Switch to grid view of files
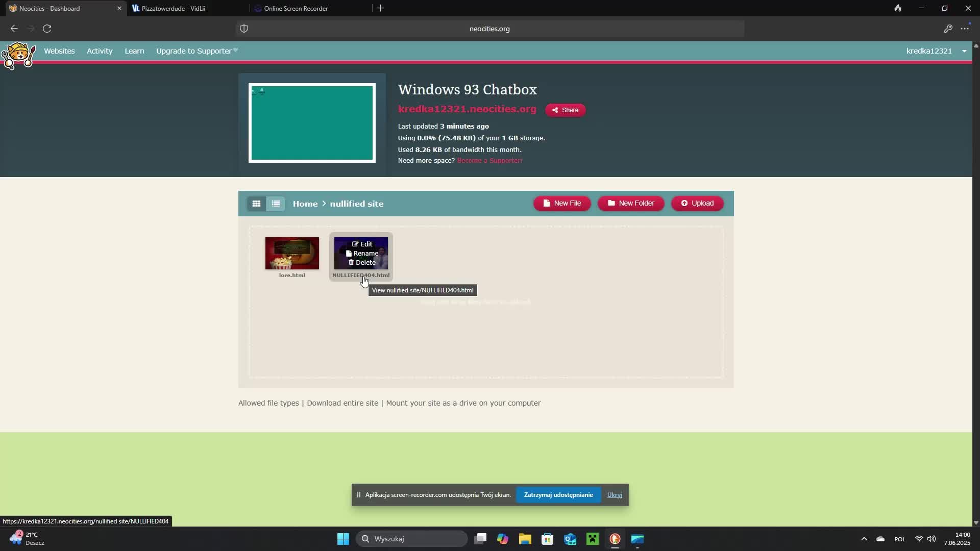 pyautogui.click(x=256, y=204)
